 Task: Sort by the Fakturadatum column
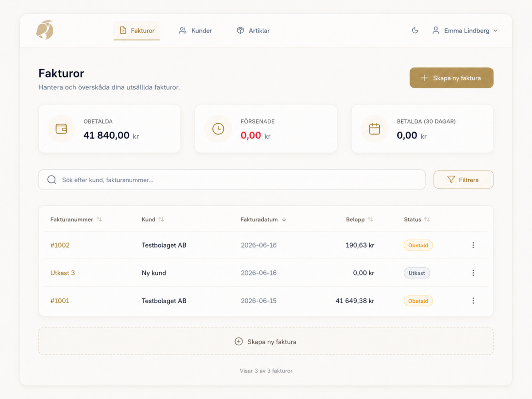click(x=263, y=219)
